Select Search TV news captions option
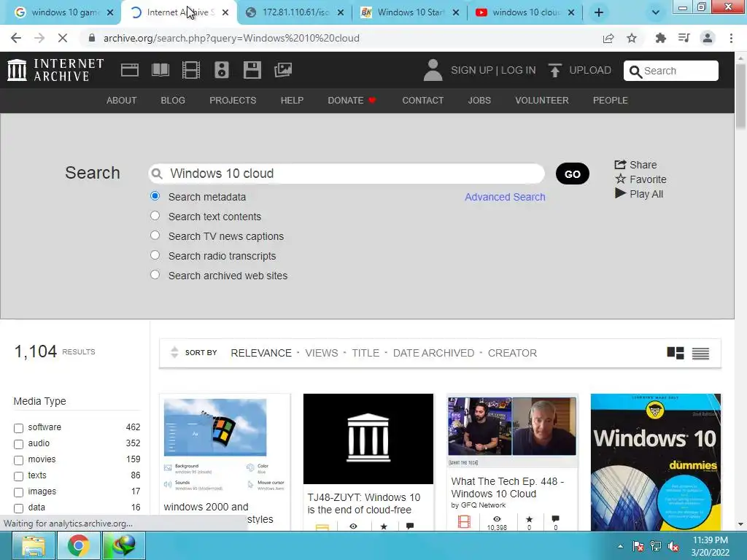 click(x=155, y=236)
